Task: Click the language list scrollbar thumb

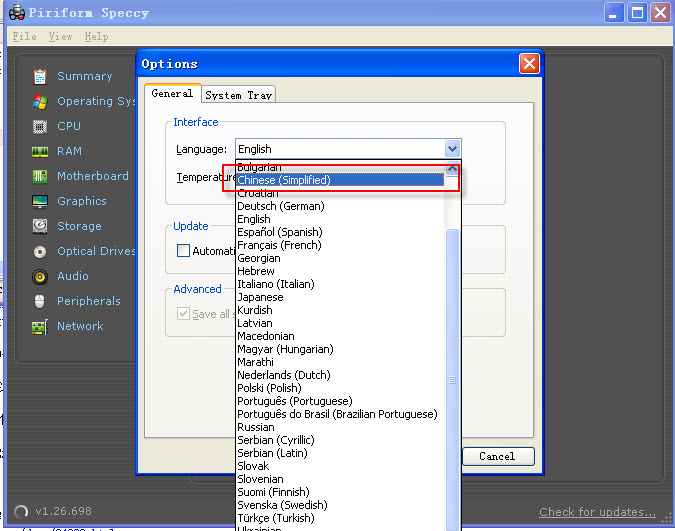Action: (x=453, y=380)
